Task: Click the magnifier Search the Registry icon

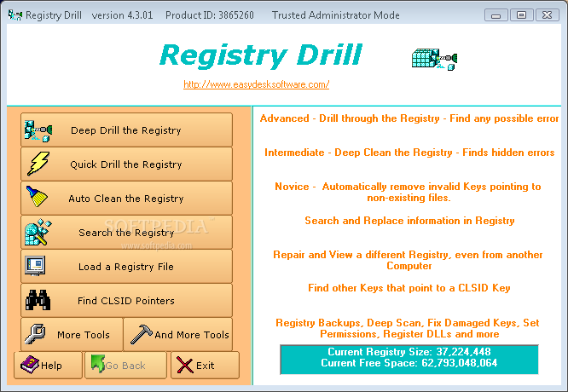Action: [x=38, y=232]
